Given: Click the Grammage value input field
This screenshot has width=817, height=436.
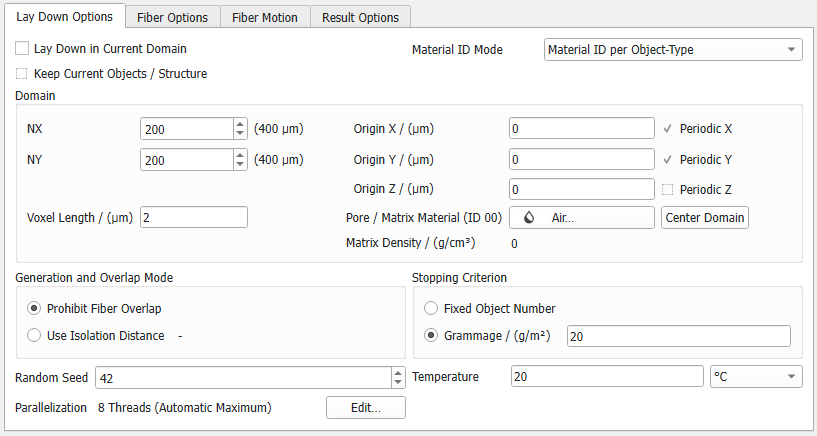Looking at the screenshot, I should [x=678, y=336].
